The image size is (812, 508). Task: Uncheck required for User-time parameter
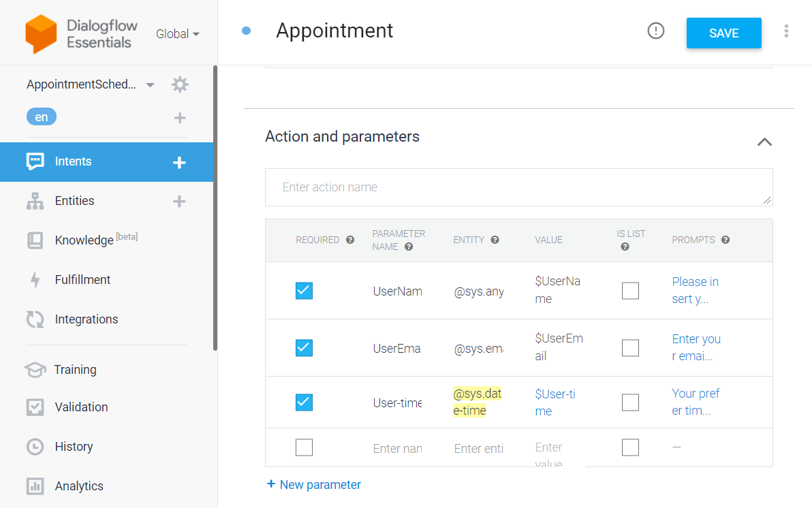[304, 402]
